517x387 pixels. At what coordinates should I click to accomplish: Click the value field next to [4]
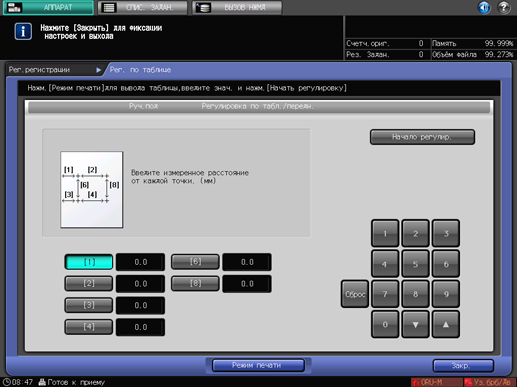140,327
